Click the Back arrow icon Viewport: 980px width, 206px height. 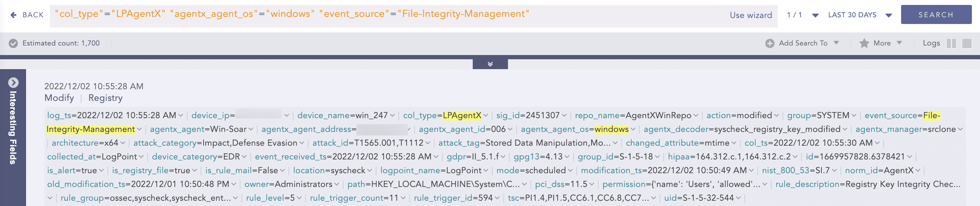[14, 15]
